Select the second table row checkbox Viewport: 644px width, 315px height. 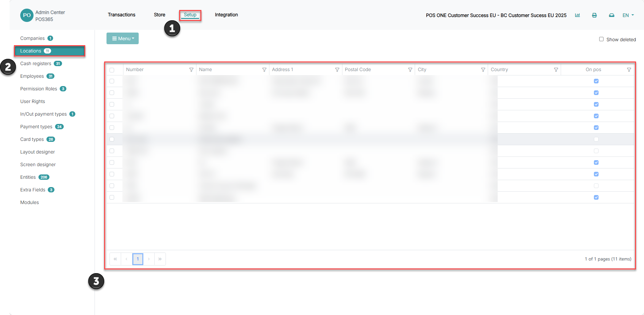(x=112, y=93)
